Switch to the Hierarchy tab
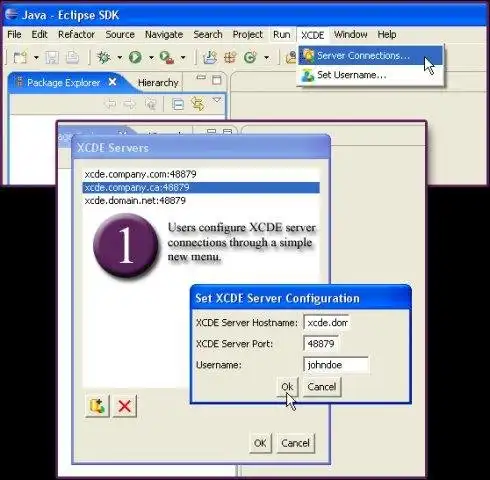The height and width of the screenshot is (480, 490). point(158,83)
